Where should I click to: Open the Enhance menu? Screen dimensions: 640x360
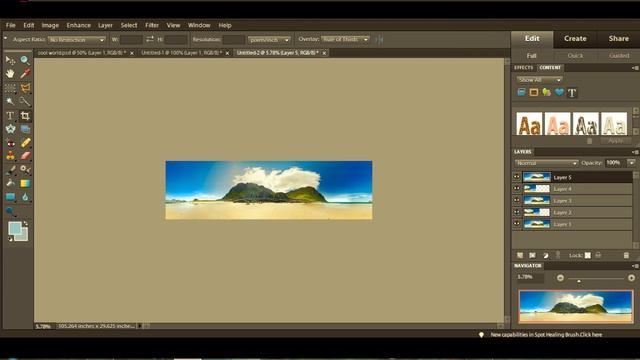pos(78,25)
